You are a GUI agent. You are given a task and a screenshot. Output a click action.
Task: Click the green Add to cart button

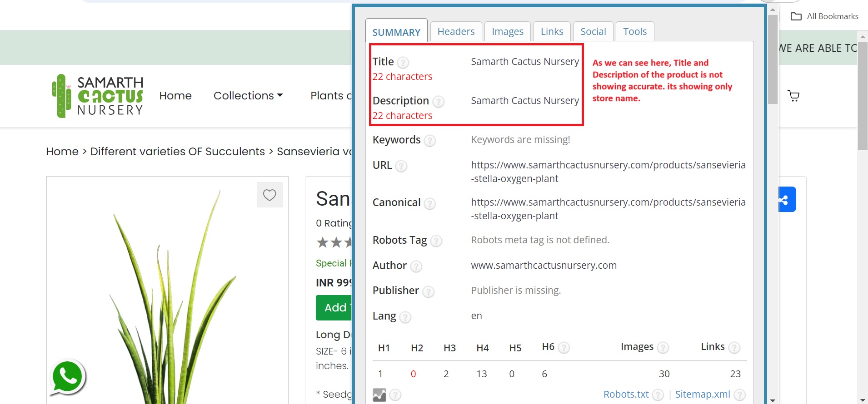[334, 308]
